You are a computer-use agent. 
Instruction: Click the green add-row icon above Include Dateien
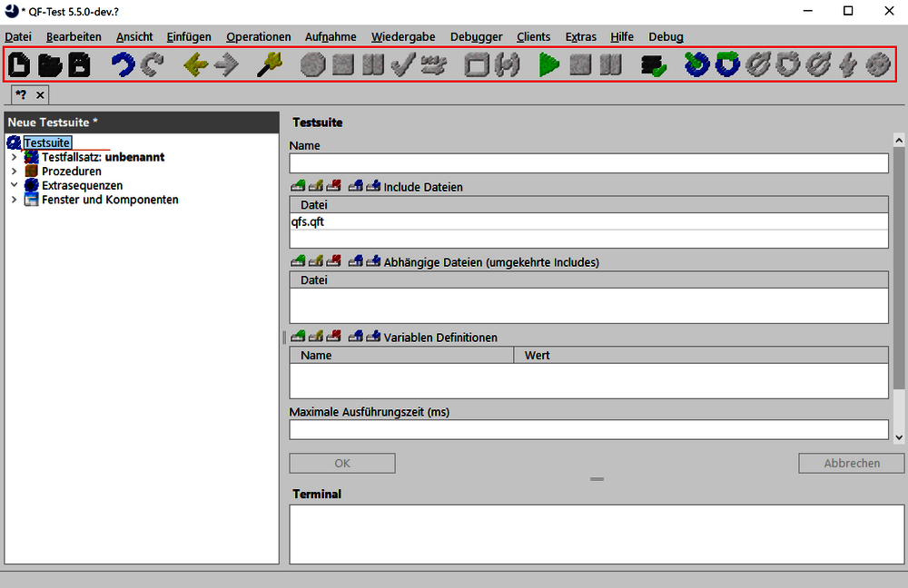pyautogui.click(x=298, y=187)
